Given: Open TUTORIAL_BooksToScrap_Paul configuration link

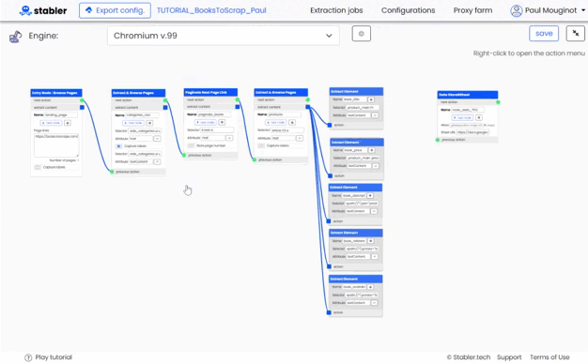Looking at the screenshot, I should click(211, 10).
